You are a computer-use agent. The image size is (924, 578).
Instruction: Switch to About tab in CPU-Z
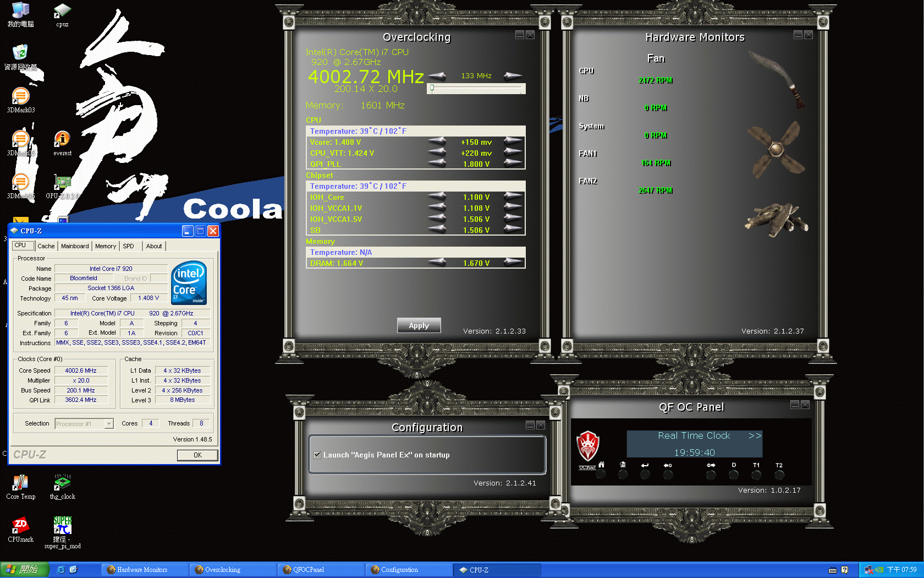pyautogui.click(x=154, y=246)
